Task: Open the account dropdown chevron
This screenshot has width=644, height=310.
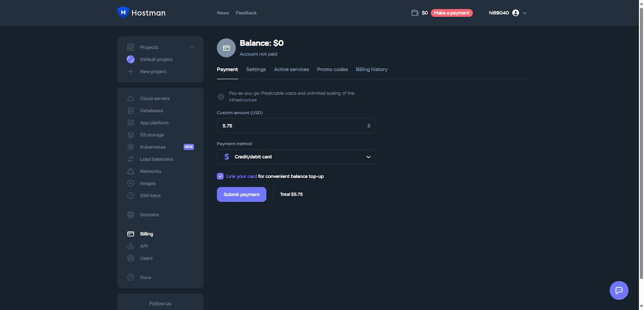Action: tap(525, 13)
